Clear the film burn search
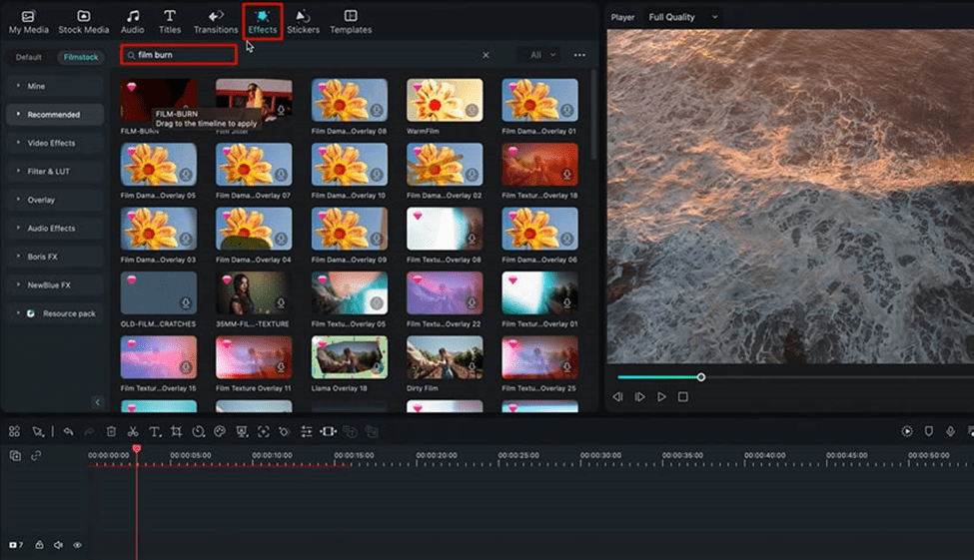The image size is (974, 560). pos(486,55)
